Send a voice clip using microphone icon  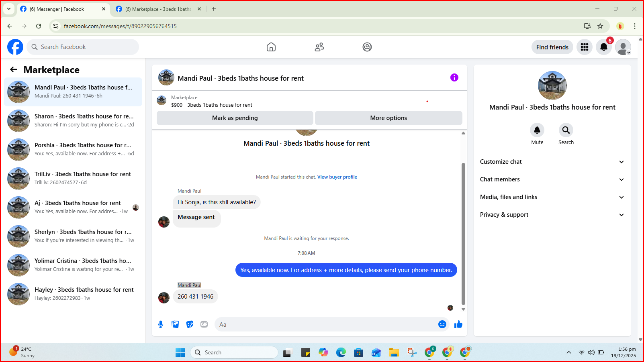tap(161, 324)
